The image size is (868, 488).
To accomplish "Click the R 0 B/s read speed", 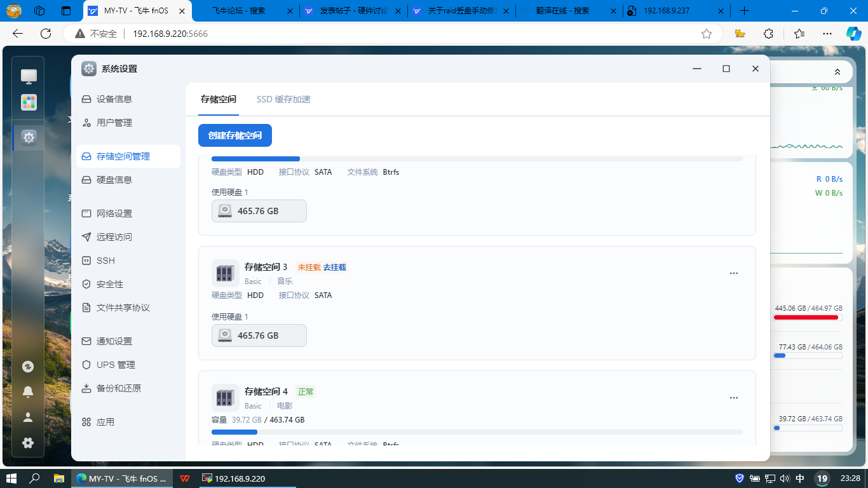I will pos(829,179).
